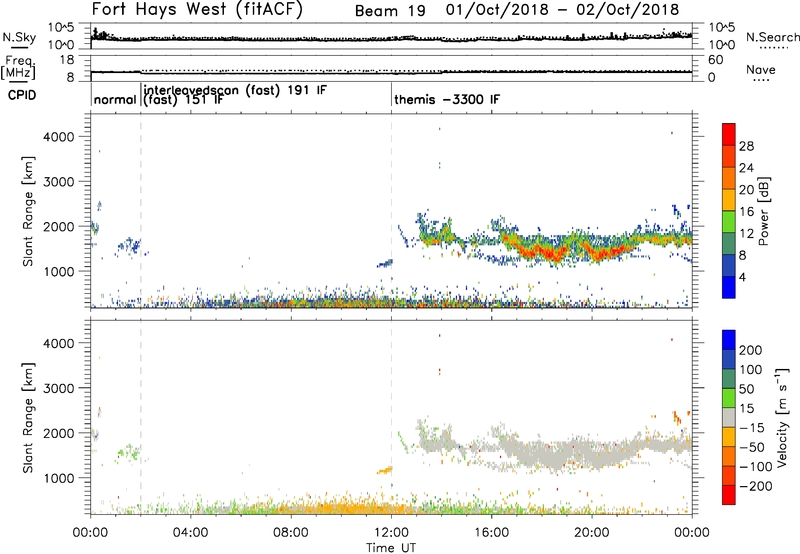
Task: Click the 4 dB tick label
Action: point(743,277)
